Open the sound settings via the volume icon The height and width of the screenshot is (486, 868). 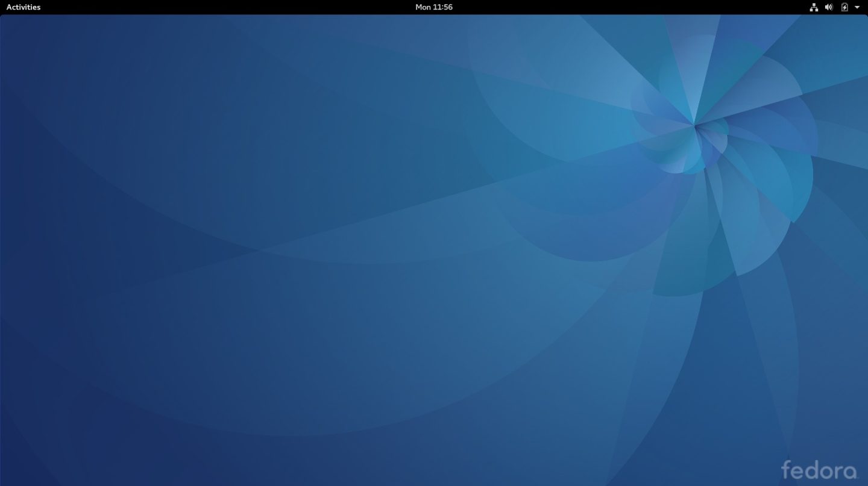click(828, 7)
